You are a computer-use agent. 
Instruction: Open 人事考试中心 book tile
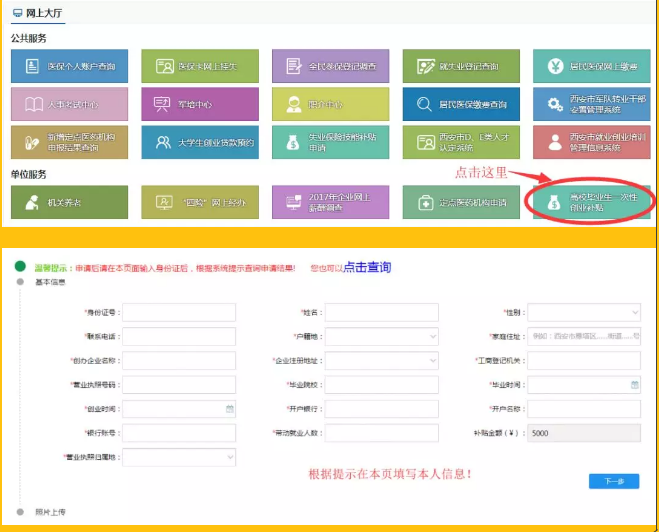pos(69,104)
